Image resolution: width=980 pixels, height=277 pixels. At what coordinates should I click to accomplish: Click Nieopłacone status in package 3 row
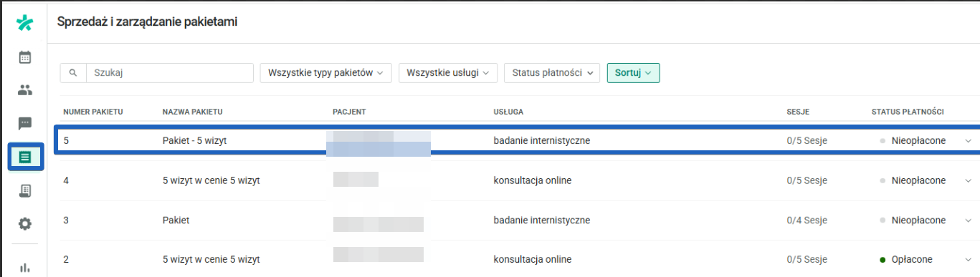coord(918,220)
